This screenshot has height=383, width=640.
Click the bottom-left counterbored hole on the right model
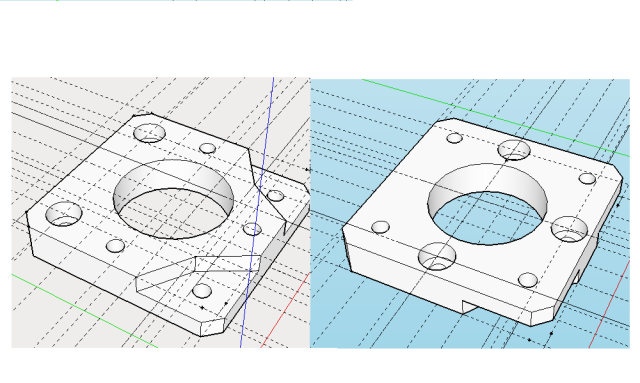437,256
